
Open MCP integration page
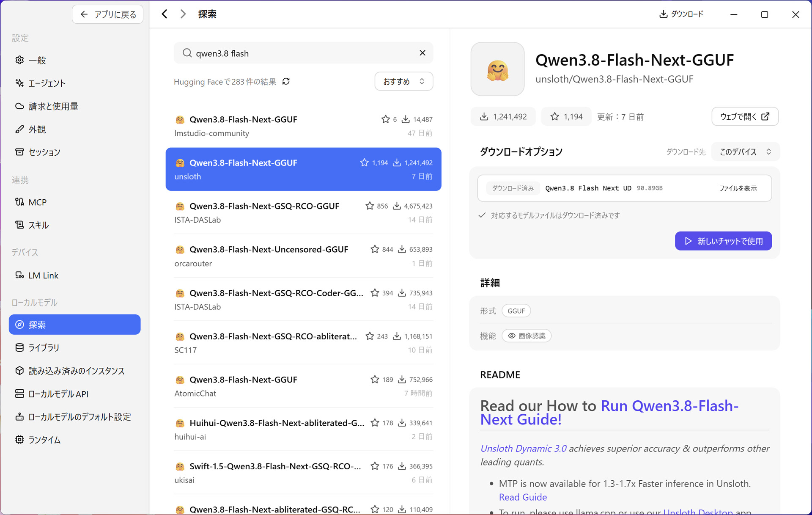pyautogui.click(x=74, y=202)
